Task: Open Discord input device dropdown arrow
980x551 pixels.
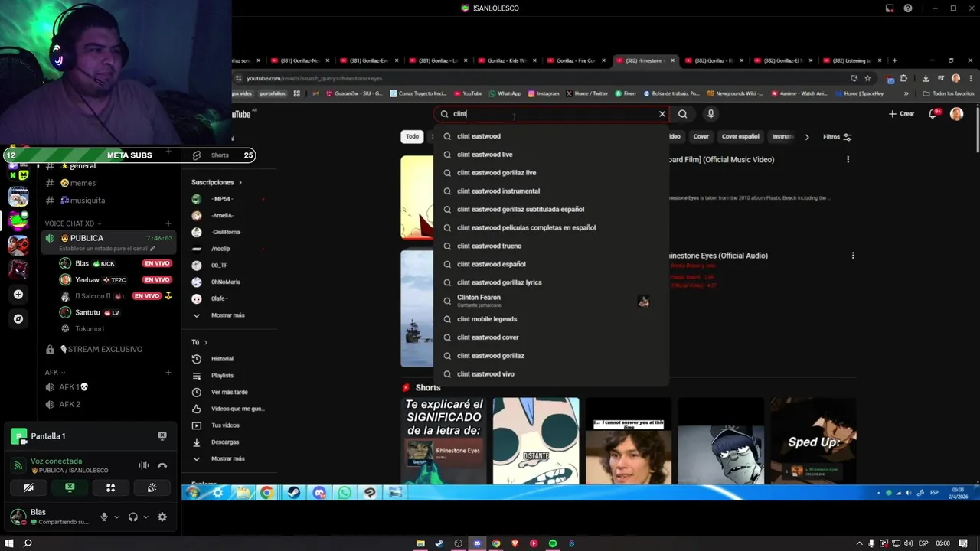Action: pyautogui.click(x=116, y=517)
